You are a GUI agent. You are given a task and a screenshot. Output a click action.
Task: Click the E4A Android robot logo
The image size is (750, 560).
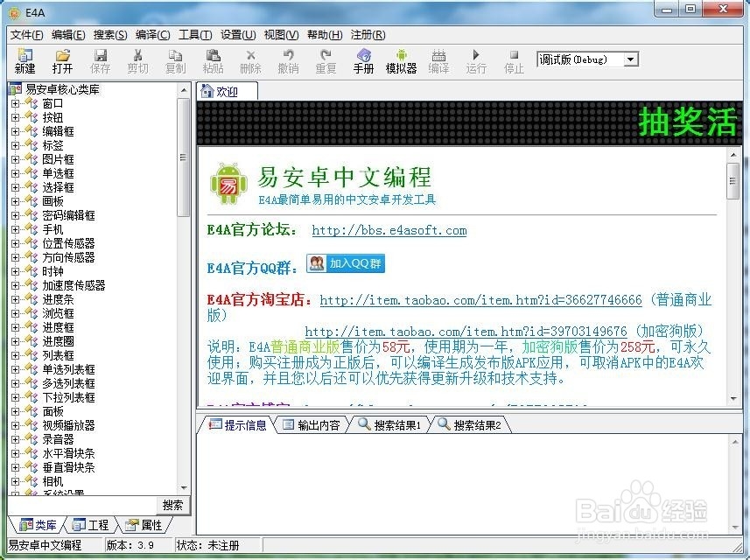point(228,184)
